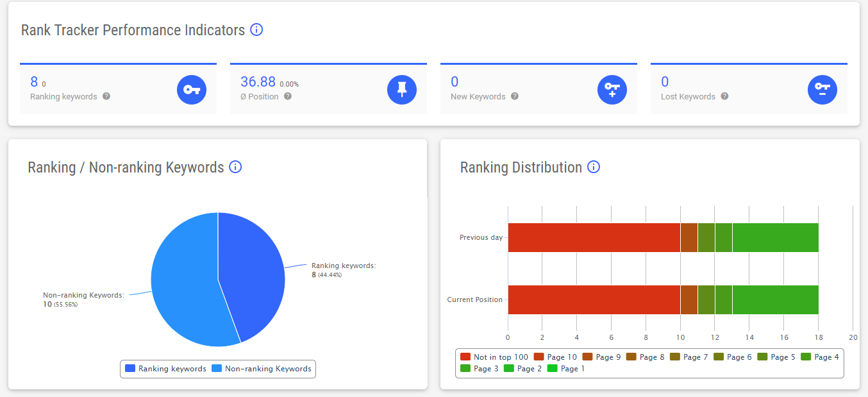The width and height of the screenshot is (868, 397).
Task: Click the info icon beside Rank Tracker Performance Indicators
Action: click(x=256, y=30)
